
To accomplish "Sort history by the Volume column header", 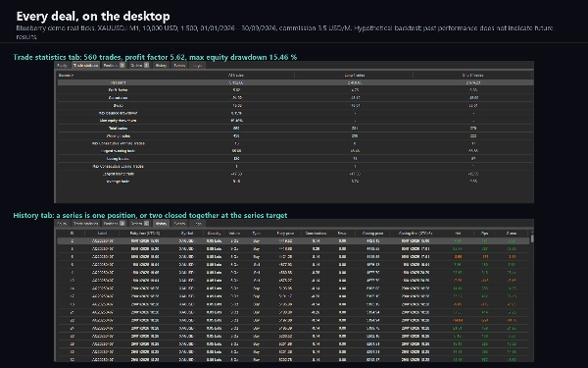I will (234, 234).
